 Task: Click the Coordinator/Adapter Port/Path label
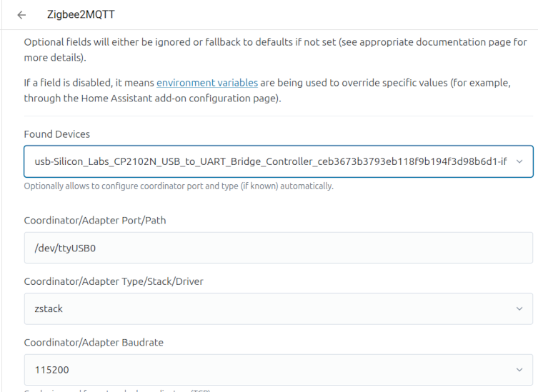[x=94, y=220]
